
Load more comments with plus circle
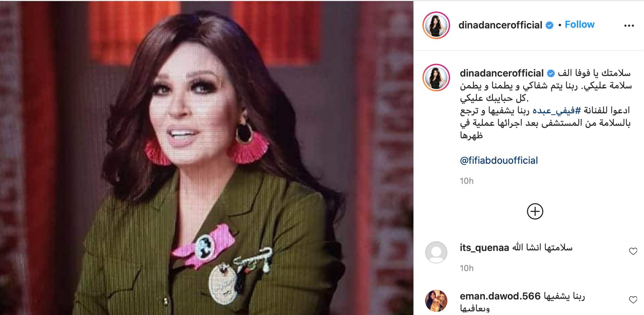[x=535, y=211]
